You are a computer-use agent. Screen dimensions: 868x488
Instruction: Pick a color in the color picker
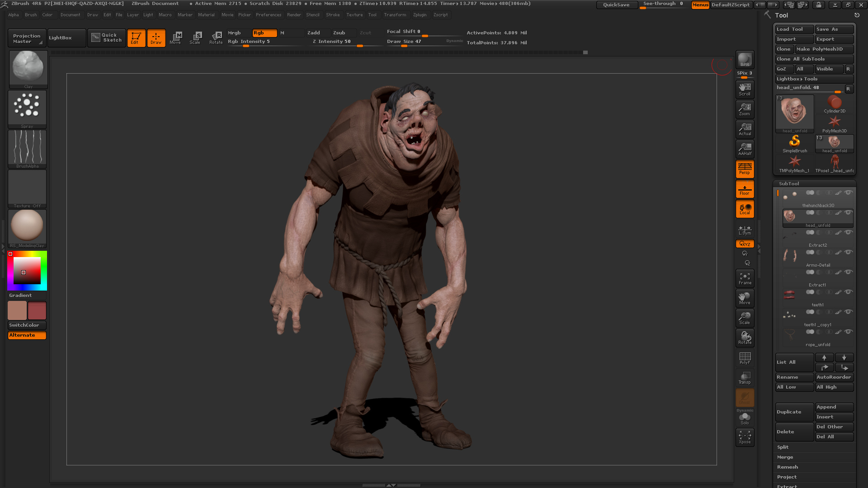pos(27,271)
